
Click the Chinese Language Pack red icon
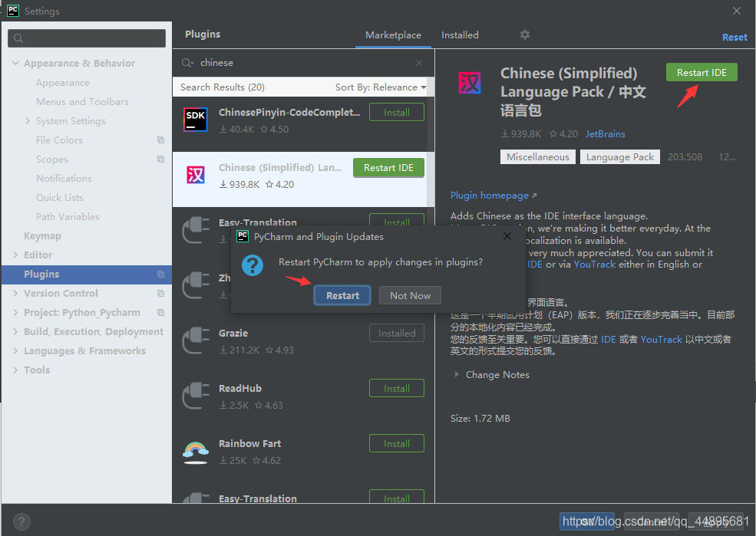point(196,174)
